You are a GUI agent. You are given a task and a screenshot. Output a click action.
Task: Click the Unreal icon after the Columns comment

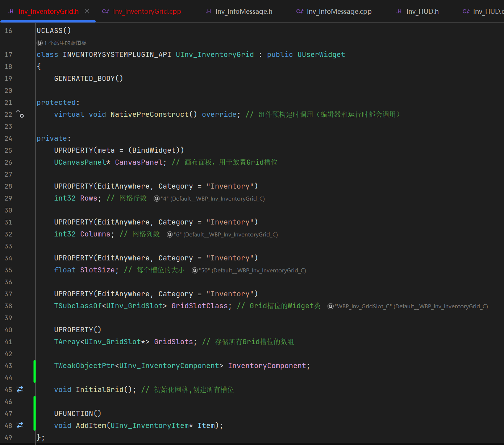pyautogui.click(x=170, y=234)
